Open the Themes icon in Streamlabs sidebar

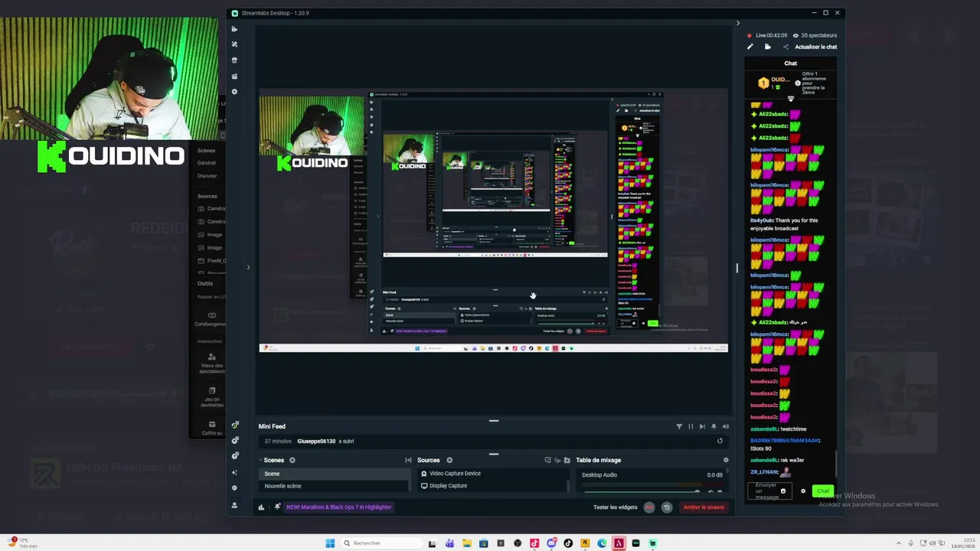234,44
